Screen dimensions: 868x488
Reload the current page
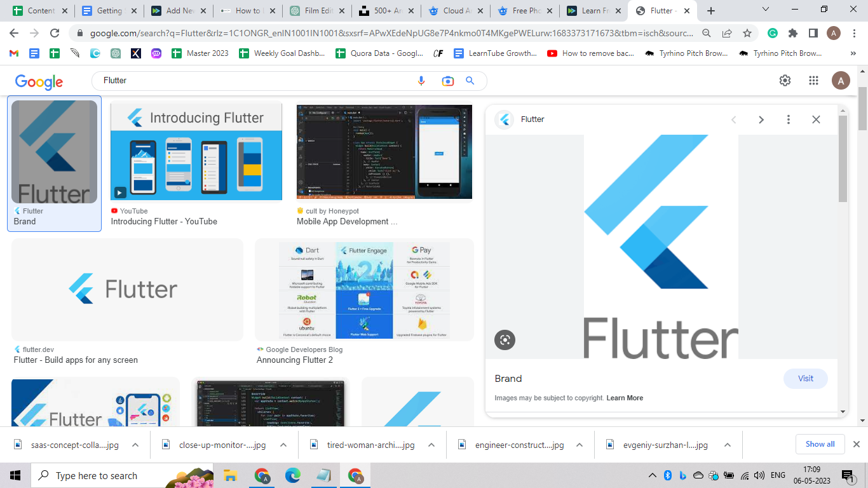click(55, 33)
